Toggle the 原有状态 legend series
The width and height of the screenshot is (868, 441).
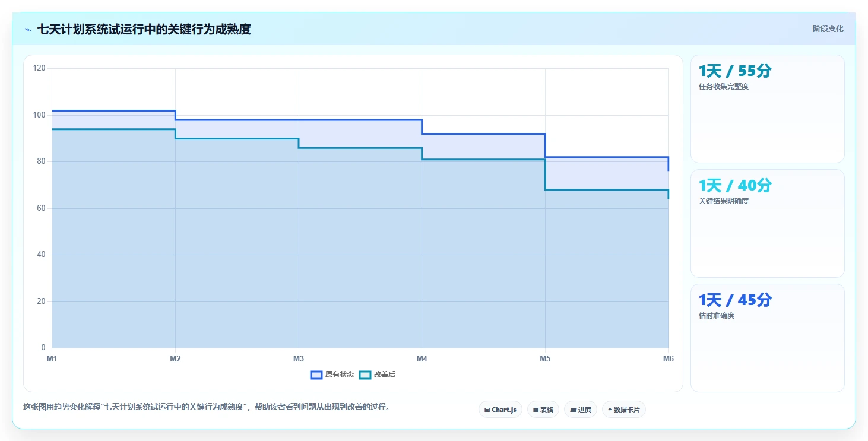tap(332, 375)
